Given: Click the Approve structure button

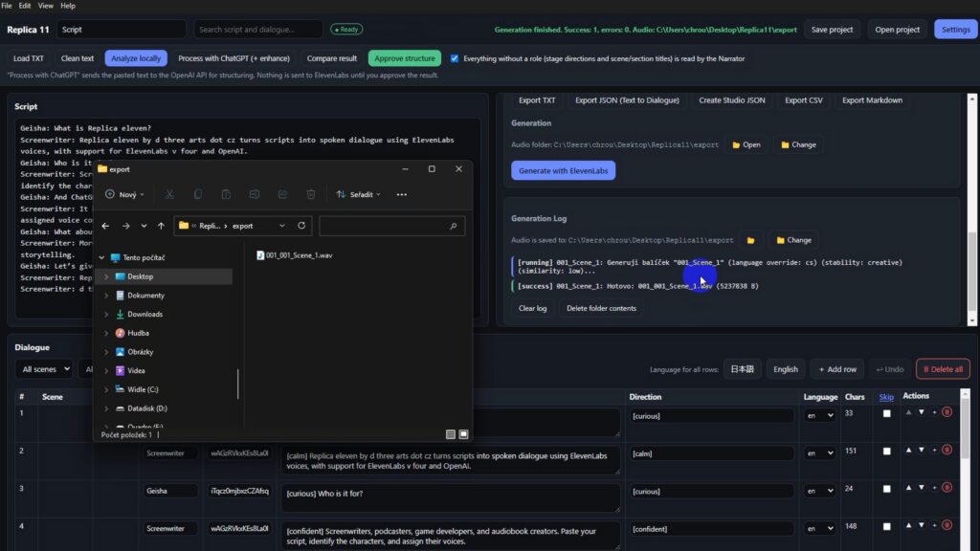Looking at the screenshot, I should point(405,58).
